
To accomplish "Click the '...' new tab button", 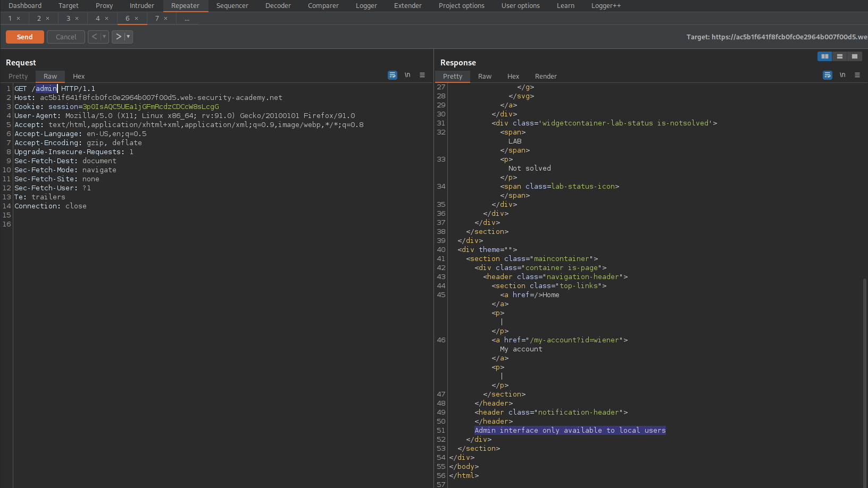I will tap(187, 19).
